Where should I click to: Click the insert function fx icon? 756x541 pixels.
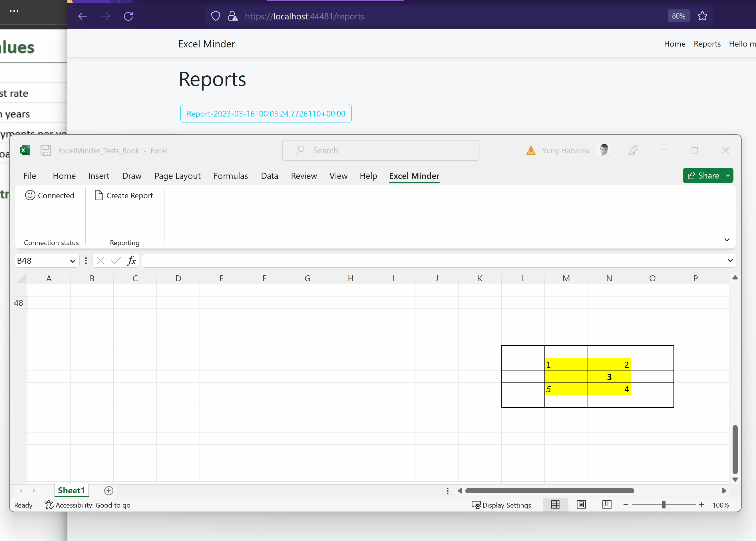(x=132, y=261)
